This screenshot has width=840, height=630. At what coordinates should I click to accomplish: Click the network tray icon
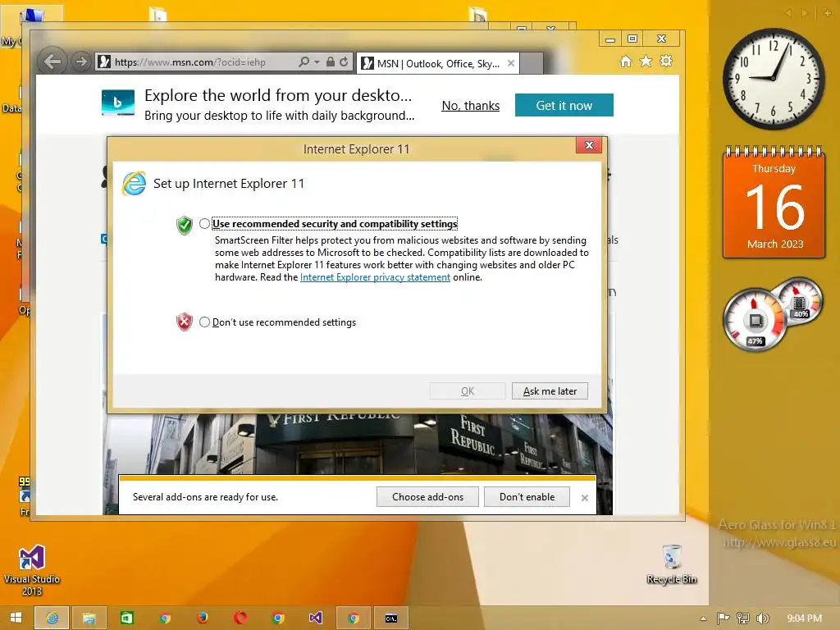click(743, 619)
